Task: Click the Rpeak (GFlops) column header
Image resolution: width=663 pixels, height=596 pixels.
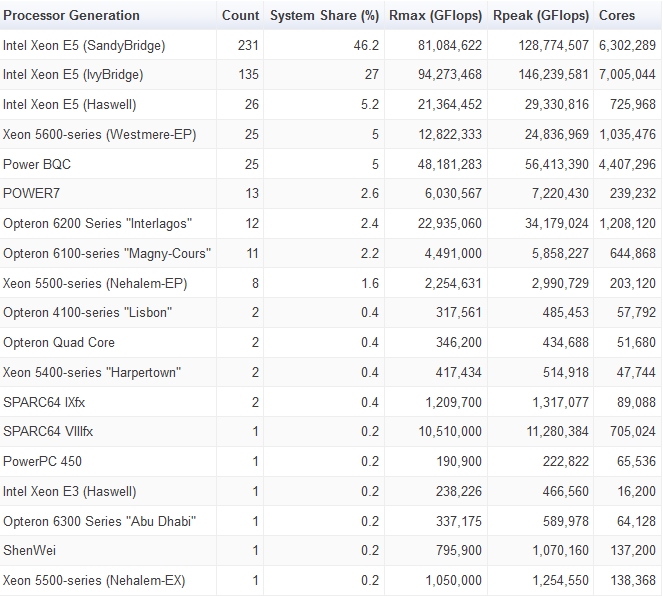Action: tap(541, 16)
